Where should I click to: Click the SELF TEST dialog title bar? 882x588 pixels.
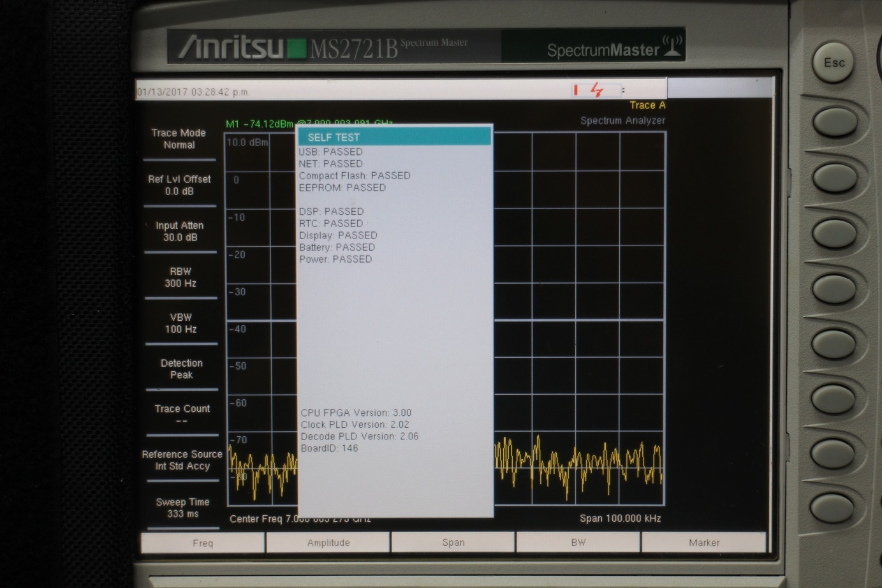[x=395, y=136]
